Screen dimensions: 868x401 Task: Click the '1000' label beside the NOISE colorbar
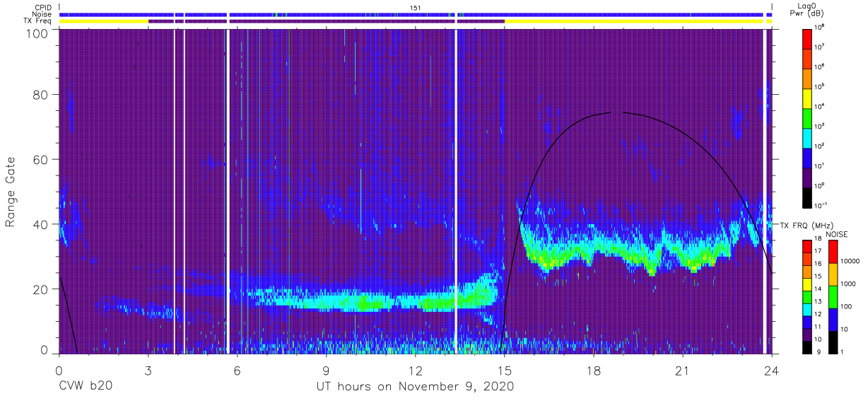coord(848,284)
